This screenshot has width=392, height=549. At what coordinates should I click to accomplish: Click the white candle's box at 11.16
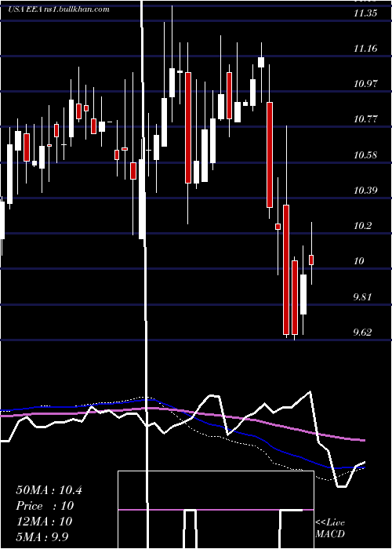(261, 62)
